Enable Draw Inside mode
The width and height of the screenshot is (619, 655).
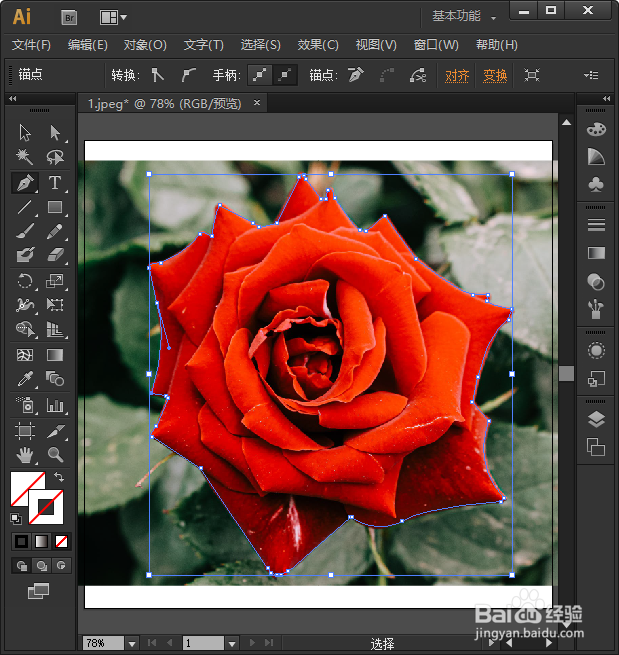pos(61,566)
